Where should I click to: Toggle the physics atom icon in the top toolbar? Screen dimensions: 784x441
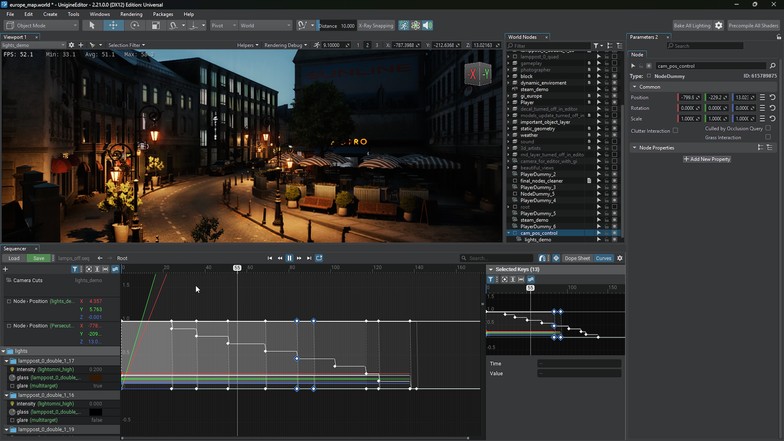pos(416,26)
